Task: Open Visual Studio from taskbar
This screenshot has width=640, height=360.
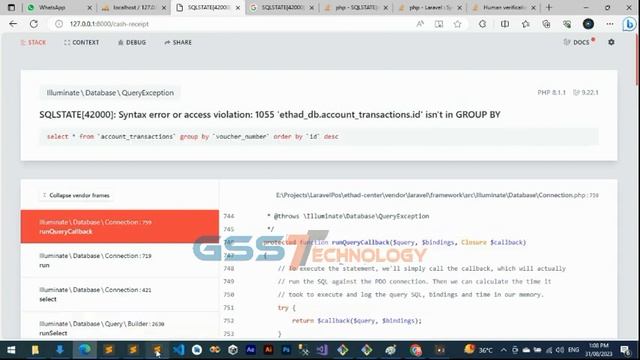Action: point(322,350)
